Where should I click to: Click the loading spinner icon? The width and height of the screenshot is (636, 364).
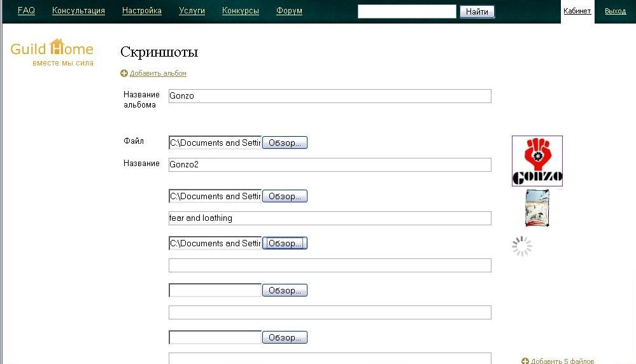(x=522, y=246)
